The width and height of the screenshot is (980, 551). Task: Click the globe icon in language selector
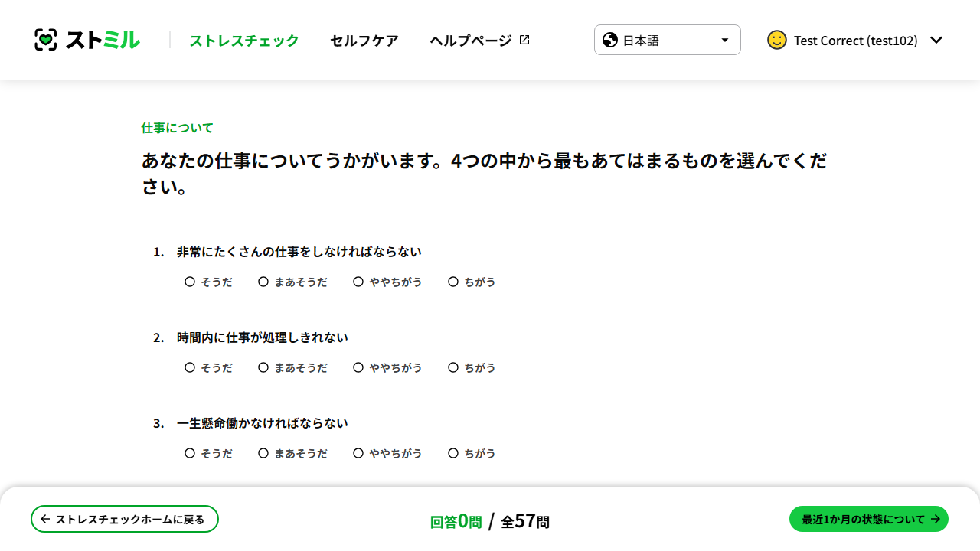click(609, 39)
